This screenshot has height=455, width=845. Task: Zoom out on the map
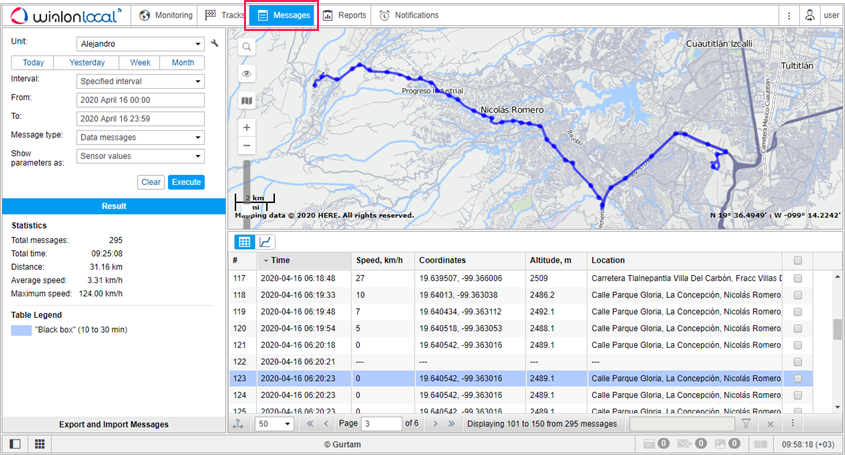[246, 146]
